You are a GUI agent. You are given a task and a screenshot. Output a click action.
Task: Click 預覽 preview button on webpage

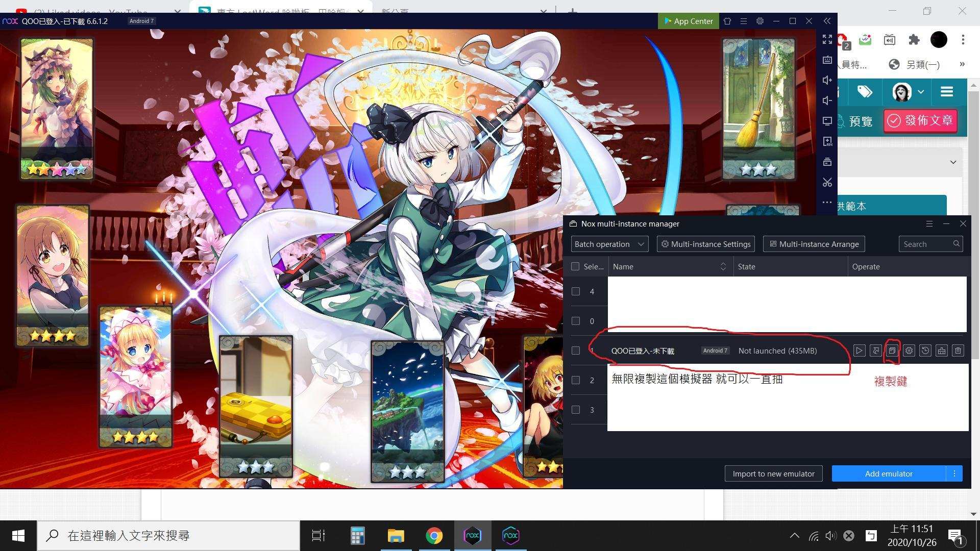click(x=855, y=121)
